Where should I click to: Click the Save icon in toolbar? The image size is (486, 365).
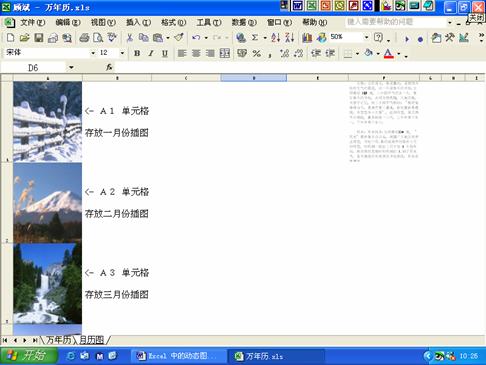tap(39, 38)
